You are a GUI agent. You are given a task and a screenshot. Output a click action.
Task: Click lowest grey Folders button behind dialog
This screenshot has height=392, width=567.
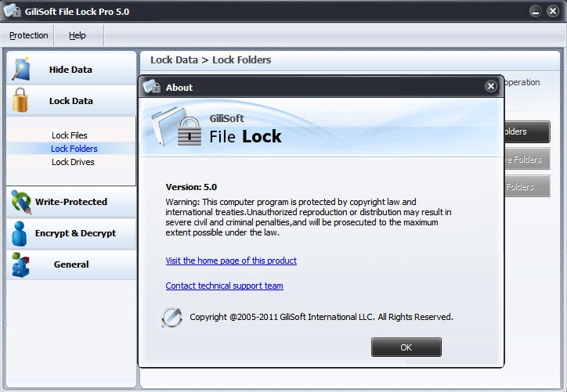(527, 186)
